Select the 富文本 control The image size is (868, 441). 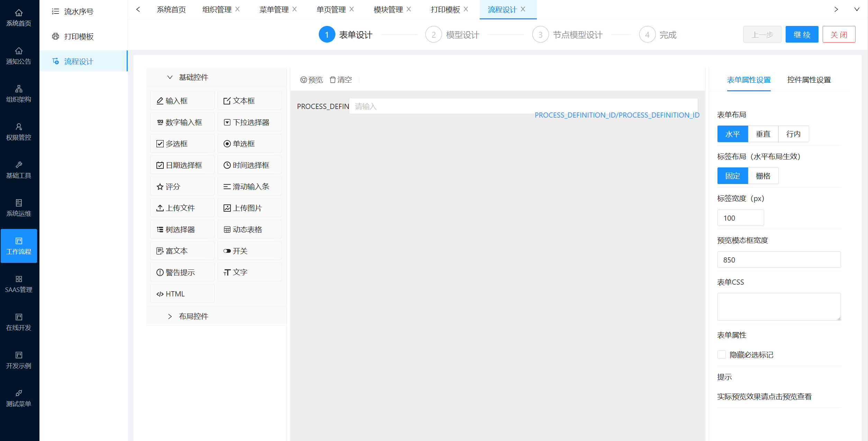182,251
